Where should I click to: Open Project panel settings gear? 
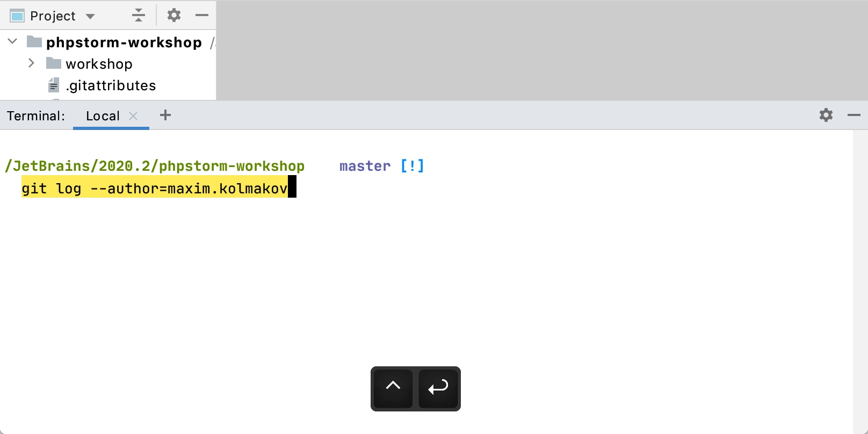click(x=174, y=15)
